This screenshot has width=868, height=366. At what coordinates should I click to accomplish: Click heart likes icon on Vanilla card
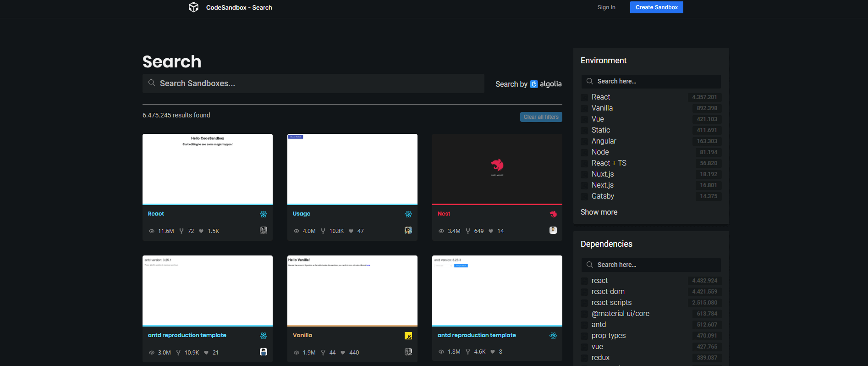pos(343,353)
